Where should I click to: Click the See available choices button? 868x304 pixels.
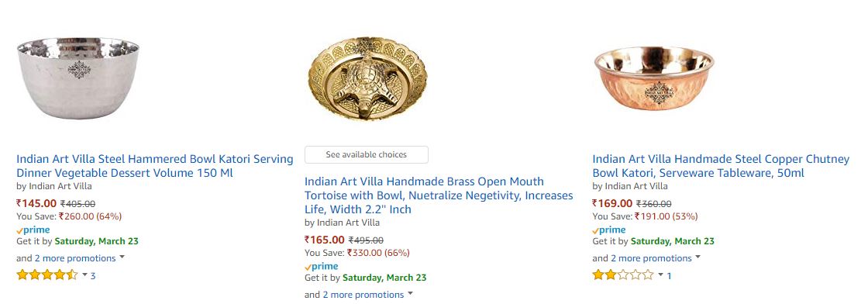coord(366,154)
